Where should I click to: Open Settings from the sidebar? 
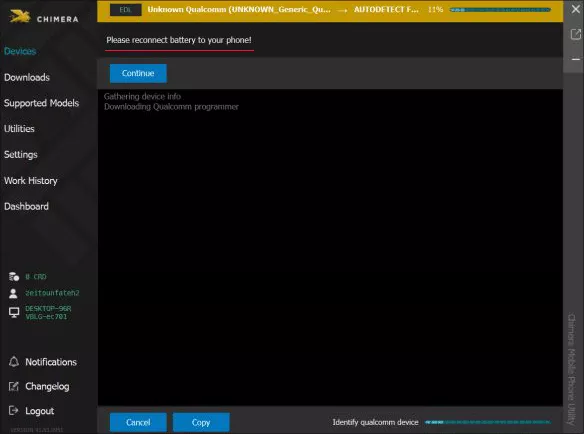coord(20,155)
